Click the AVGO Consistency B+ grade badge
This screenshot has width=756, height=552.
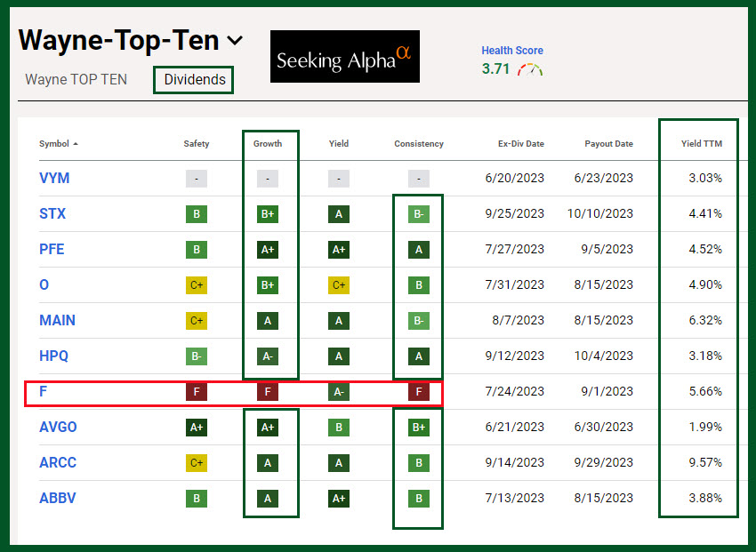tap(418, 427)
